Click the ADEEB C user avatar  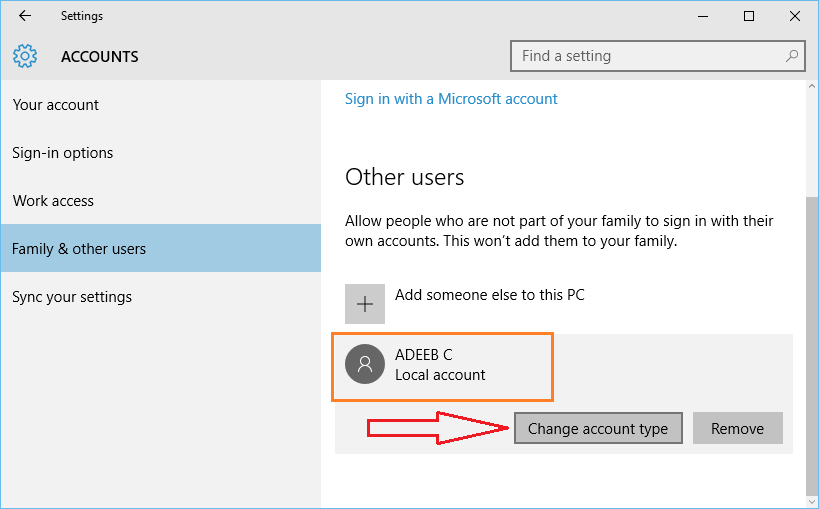(x=365, y=364)
